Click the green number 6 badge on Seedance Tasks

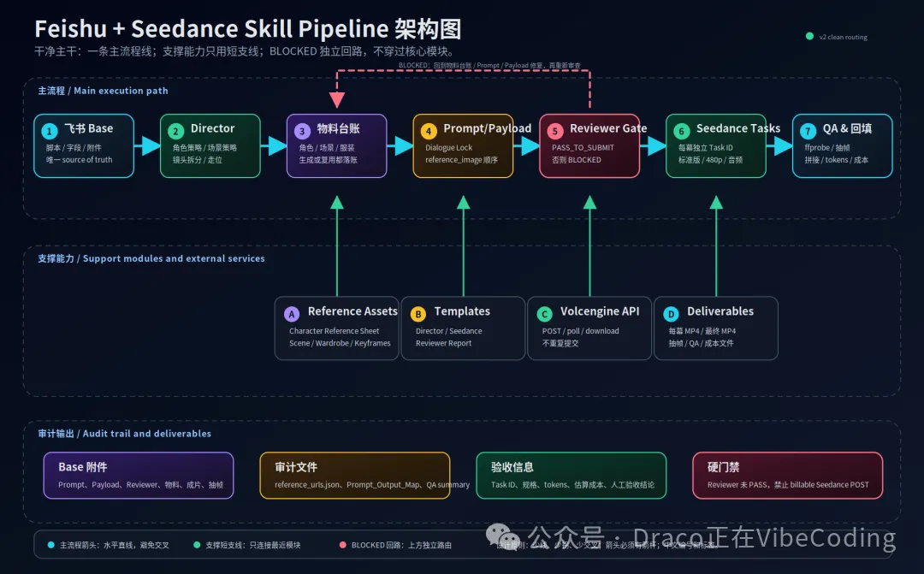682,131
